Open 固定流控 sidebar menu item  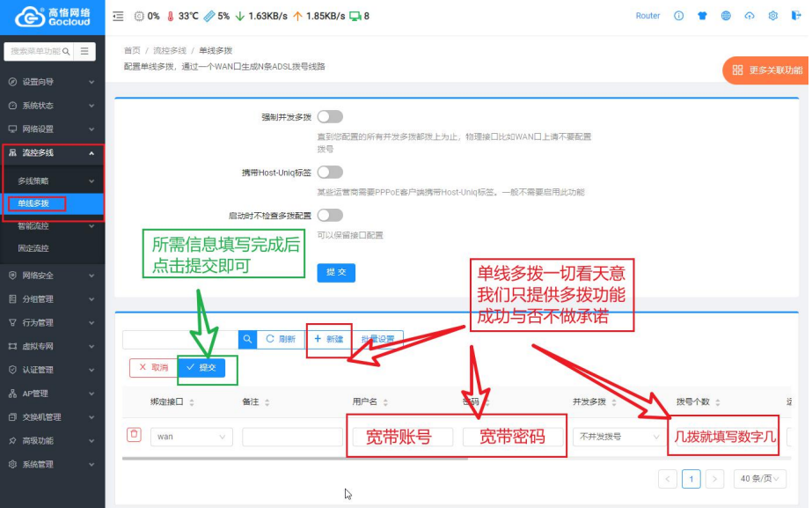click(33, 248)
